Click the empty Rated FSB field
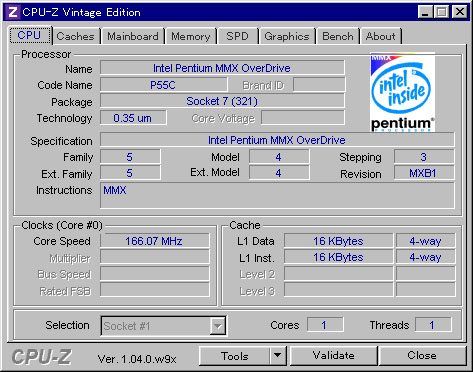473x372 pixels. coord(155,290)
